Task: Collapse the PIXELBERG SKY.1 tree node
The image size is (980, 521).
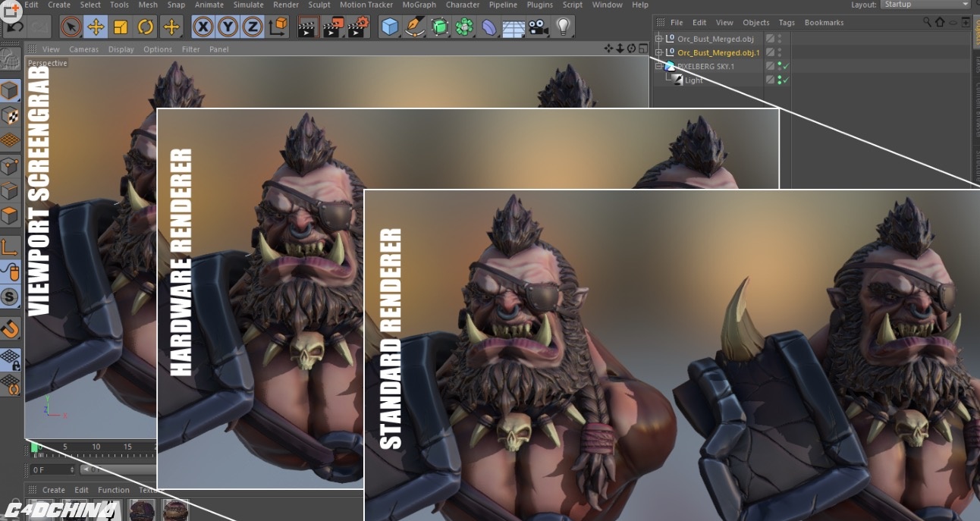Action: 658,66
